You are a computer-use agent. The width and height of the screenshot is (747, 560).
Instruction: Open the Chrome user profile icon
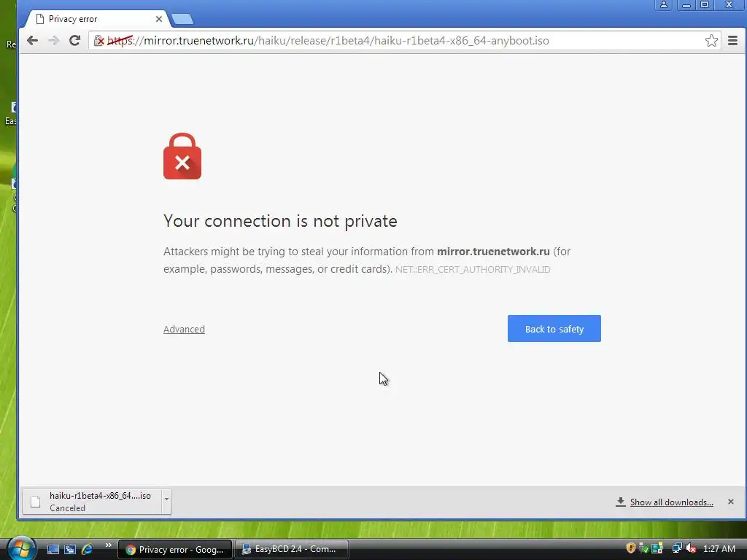coord(663,5)
